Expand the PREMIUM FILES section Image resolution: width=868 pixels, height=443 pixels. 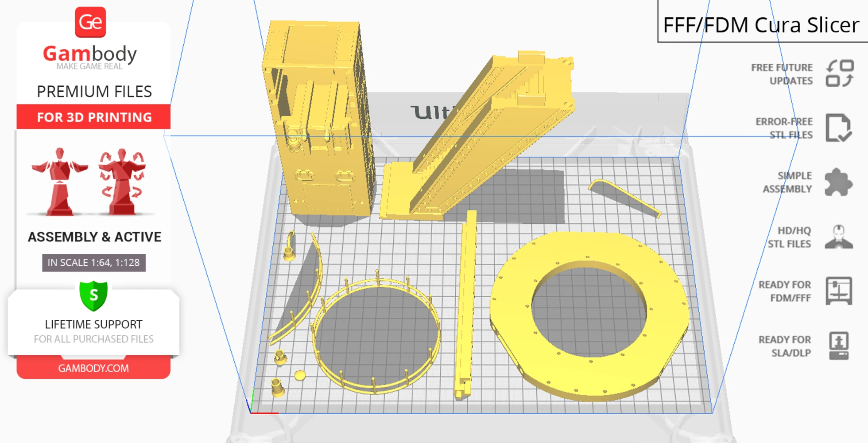[94, 91]
